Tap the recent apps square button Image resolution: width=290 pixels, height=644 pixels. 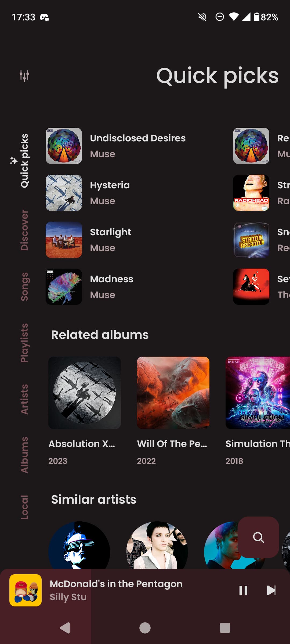coord(225,628)
